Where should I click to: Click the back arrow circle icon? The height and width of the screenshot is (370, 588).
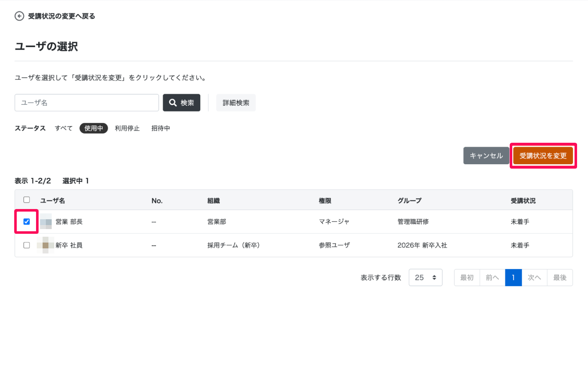click(x=19, y=16)
